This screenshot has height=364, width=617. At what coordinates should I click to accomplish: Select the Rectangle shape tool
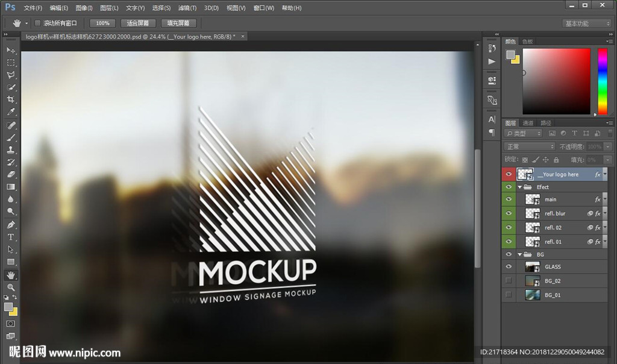pos(11,262)
